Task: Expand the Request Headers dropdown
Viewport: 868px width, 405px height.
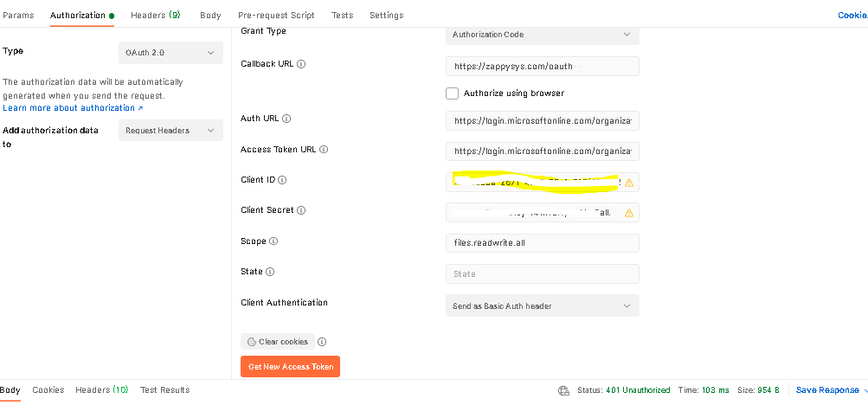Action: [x=170, y=131]
